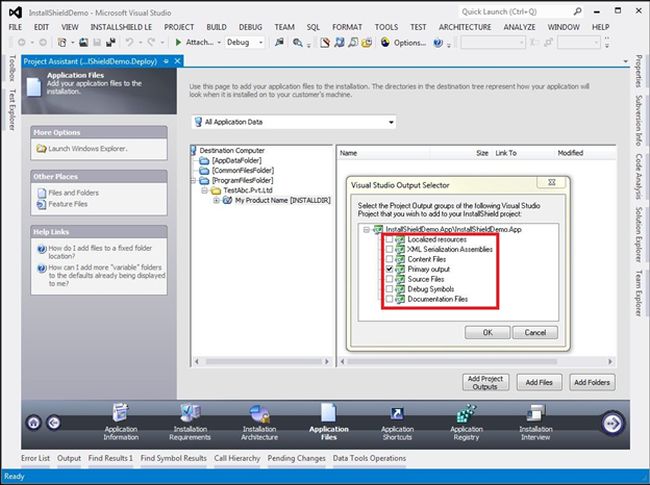Open Application Registry step
This screenshot has width=650, height=485.
[x=466, y=422]
